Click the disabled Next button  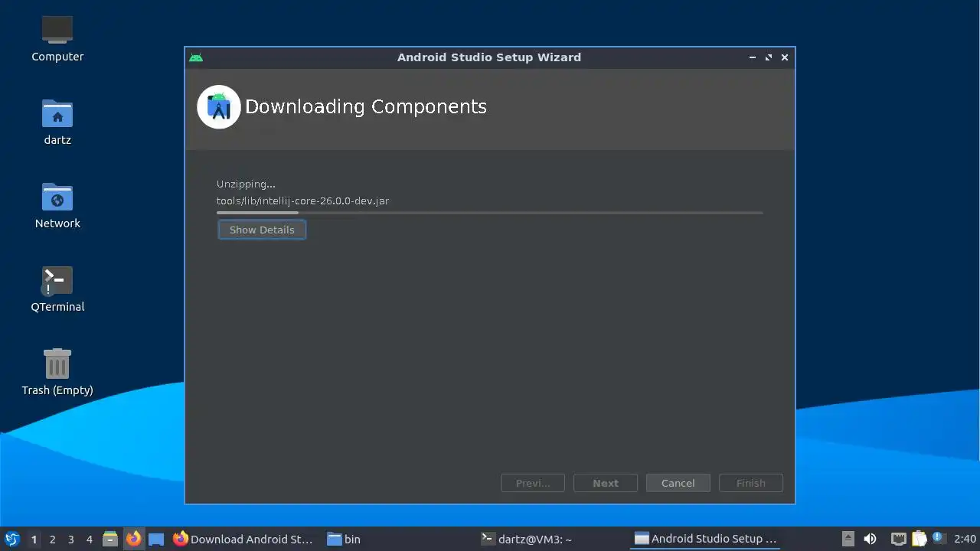click(605, 483)
